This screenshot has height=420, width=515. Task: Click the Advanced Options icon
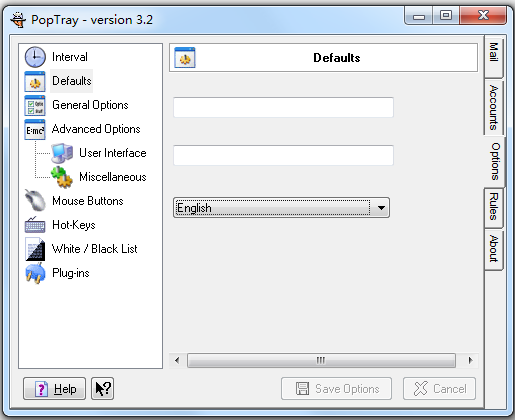(x=35, y=129)
